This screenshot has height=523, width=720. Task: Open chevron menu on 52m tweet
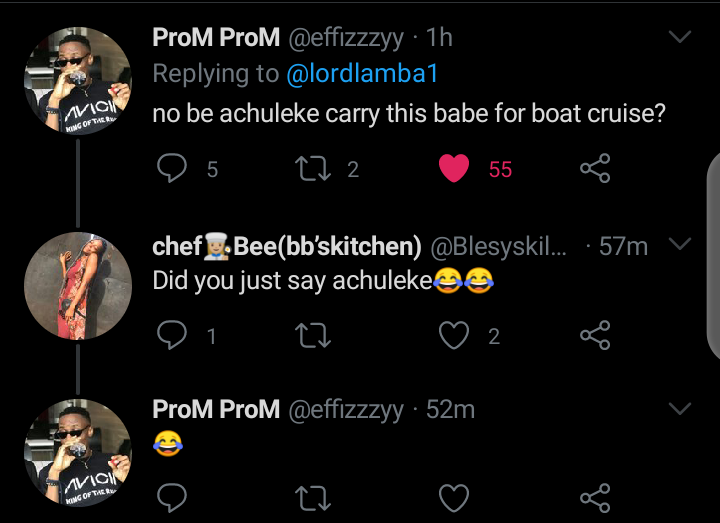[680, 409]
